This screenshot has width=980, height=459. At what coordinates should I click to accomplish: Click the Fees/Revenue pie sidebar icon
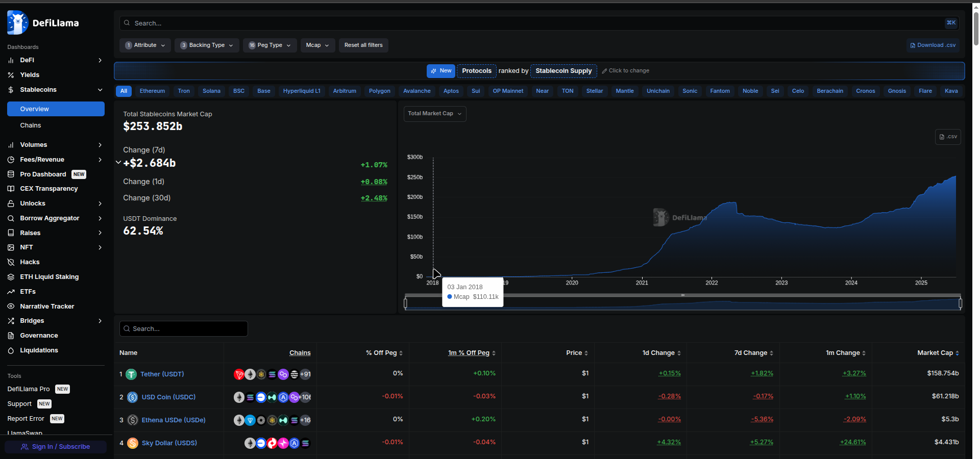(x=11, y=160)
